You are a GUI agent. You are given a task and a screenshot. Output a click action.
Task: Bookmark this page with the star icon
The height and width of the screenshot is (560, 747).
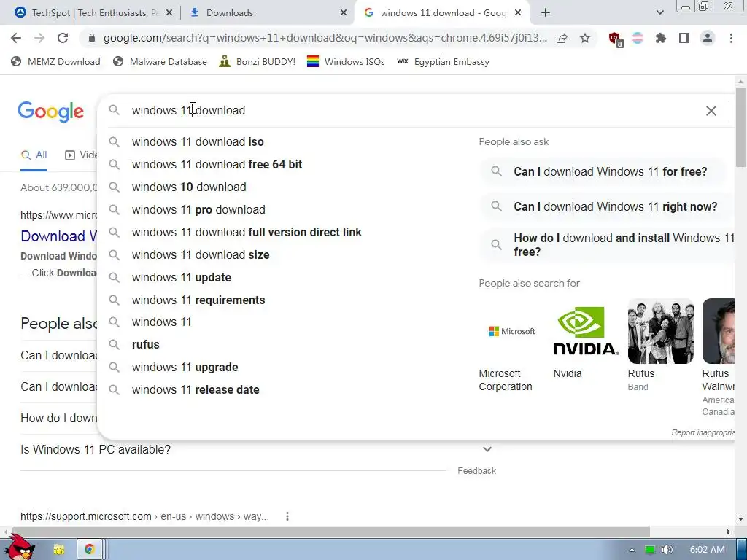click(584, 38)
